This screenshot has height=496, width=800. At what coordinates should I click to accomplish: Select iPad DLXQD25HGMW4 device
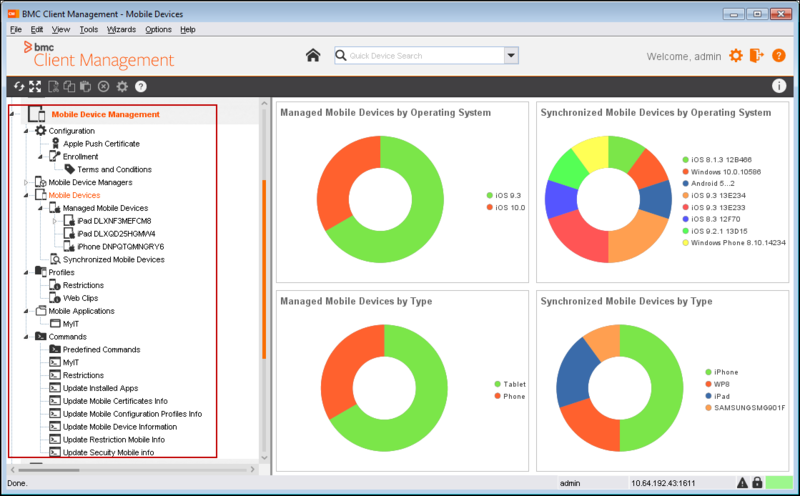click(116, 234)
